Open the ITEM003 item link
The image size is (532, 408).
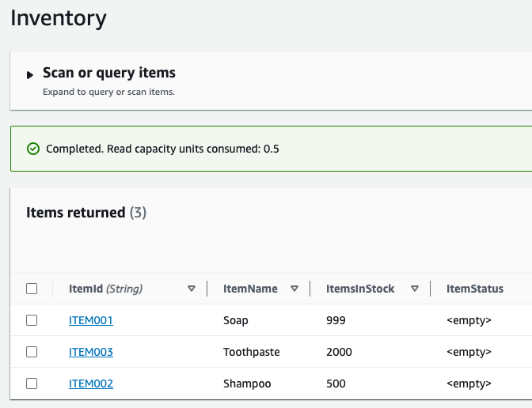point(91,352)
